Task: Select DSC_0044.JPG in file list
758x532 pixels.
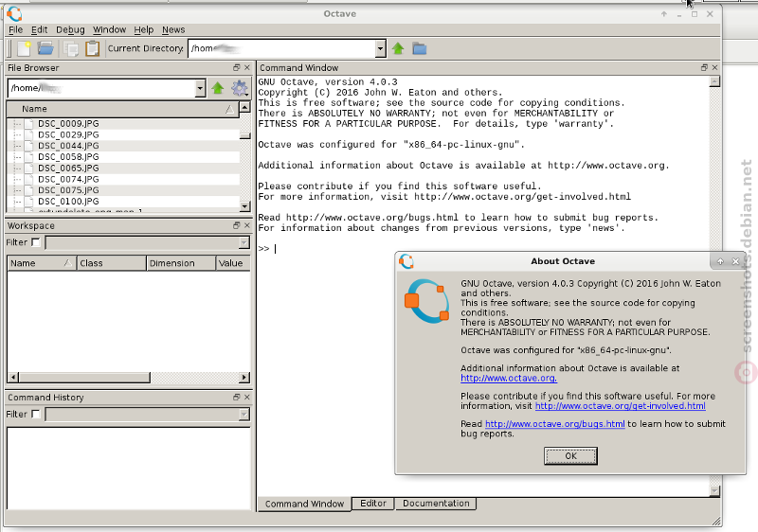Action: click(68, 146)
